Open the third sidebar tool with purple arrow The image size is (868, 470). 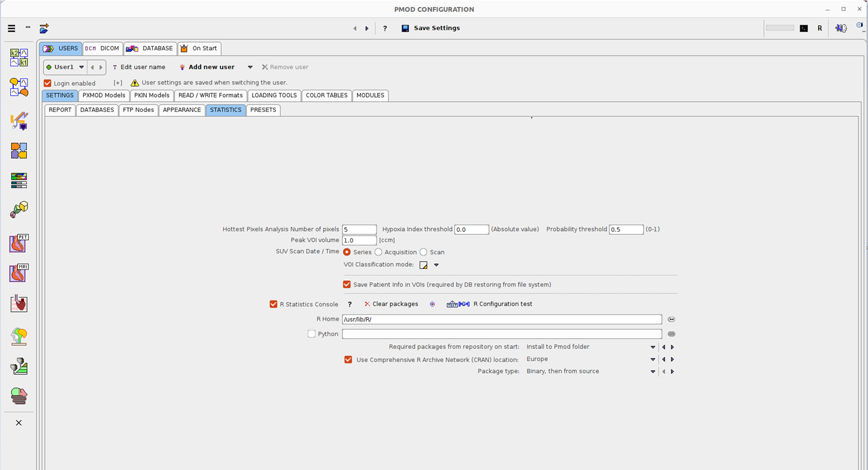point(19,121)
